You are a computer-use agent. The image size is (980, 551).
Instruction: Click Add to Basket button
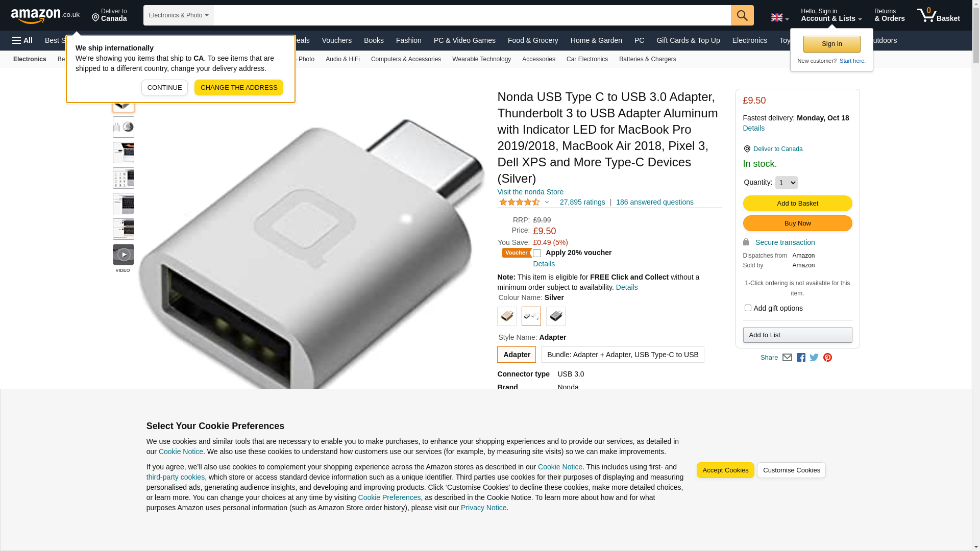797,204
